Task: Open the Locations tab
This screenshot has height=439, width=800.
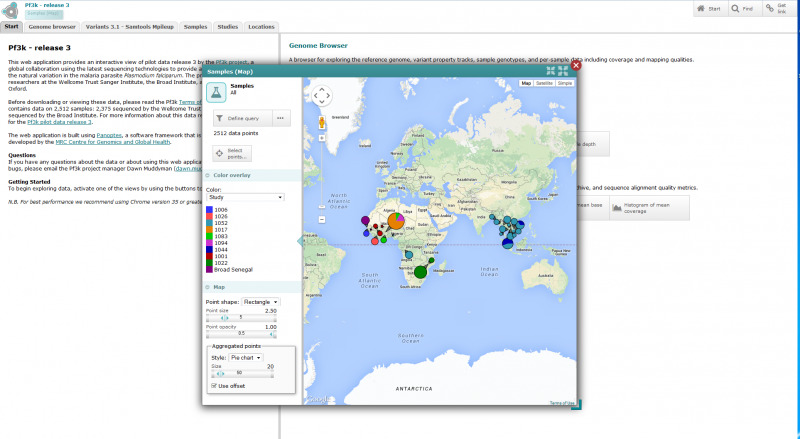Action: click(x=261, y=27)
